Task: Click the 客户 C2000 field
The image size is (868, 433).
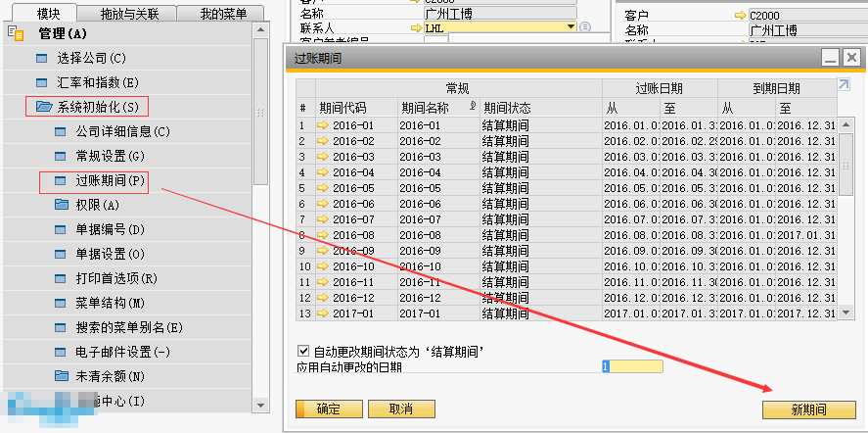Action: pyautogui.click(x=807, y=15)
